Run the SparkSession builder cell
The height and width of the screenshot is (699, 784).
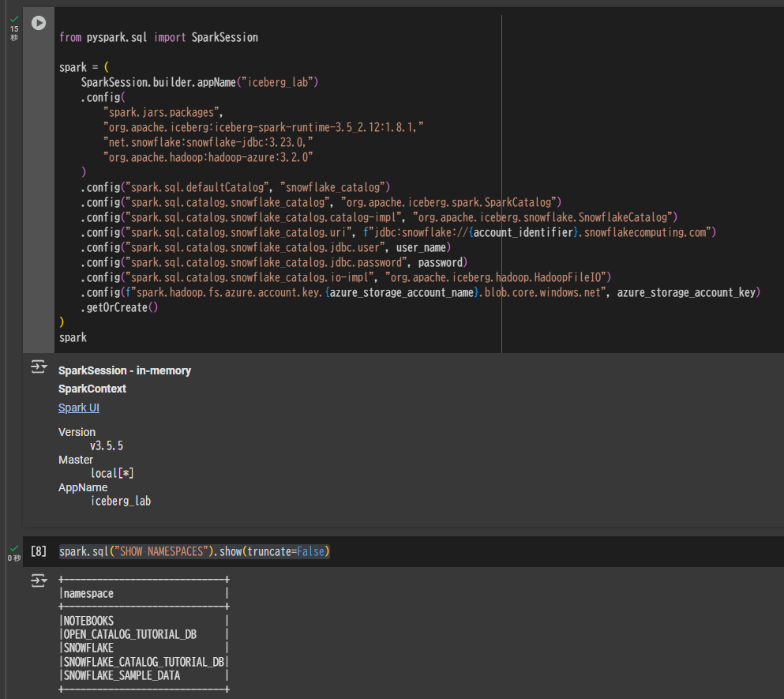pyautogui.click(x=39, y=23)
